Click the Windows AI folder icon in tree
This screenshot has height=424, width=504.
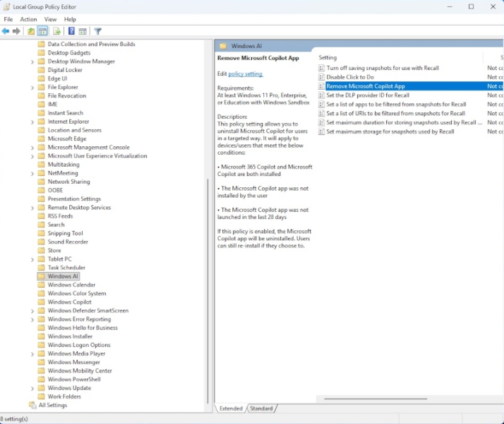pyautogui.click(x=41, y=276)
